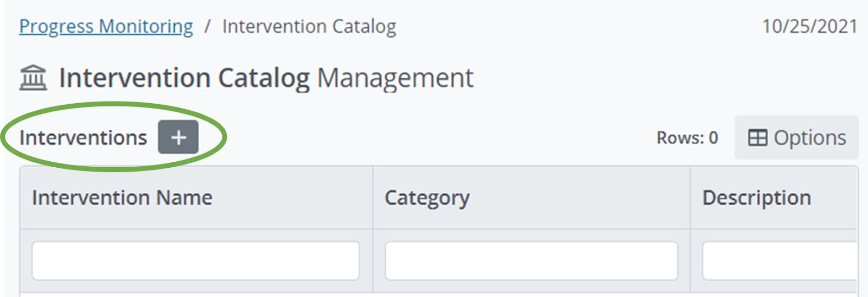Open the Progress Monitoring breadcrumb link
The height and width of the screenshot is (297, 868).
[106, 26]
